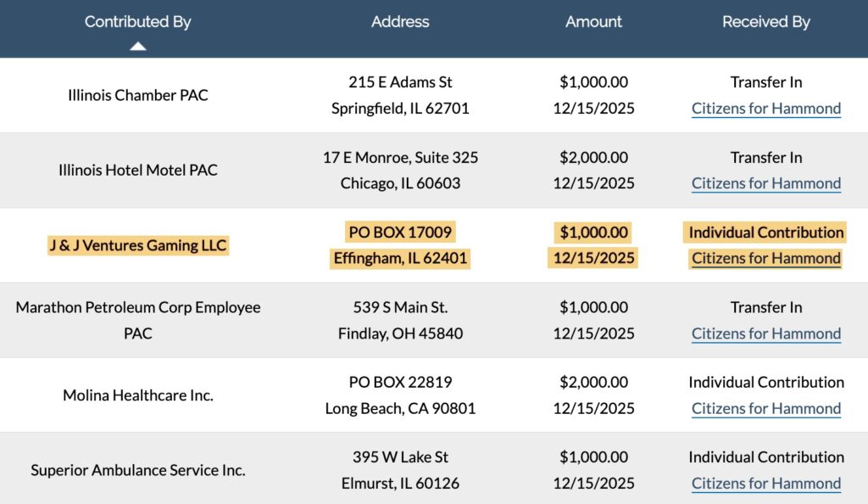Click the sort arrow under Contributed By
Image resolution: width=868 pixels, height=504 pixels.
click(x=138, y=46)
